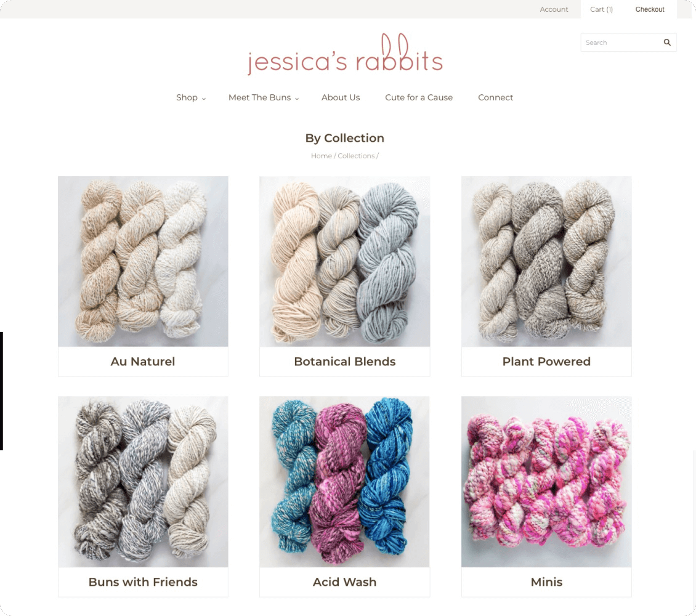The image size is (696, 616).
Task: View the Cart (1) link
Action: coord(601,9)
